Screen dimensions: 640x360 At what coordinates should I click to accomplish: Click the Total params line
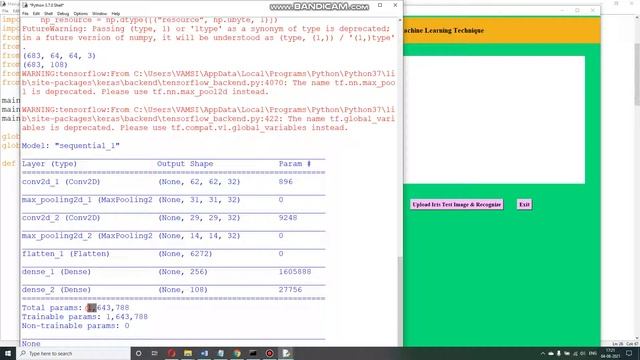(76, 307)
